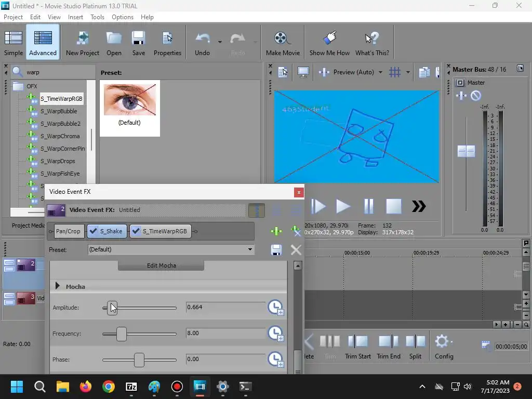Select the OFX folder
The width and height of the screenshot is (532, 399).
click(32, 86)
